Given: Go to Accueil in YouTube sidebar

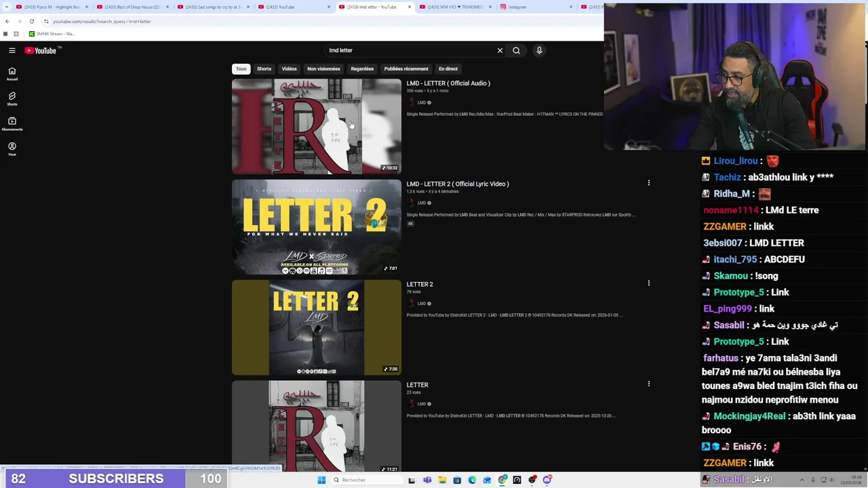Looking at the screenshot, I should tap(12, 74).
